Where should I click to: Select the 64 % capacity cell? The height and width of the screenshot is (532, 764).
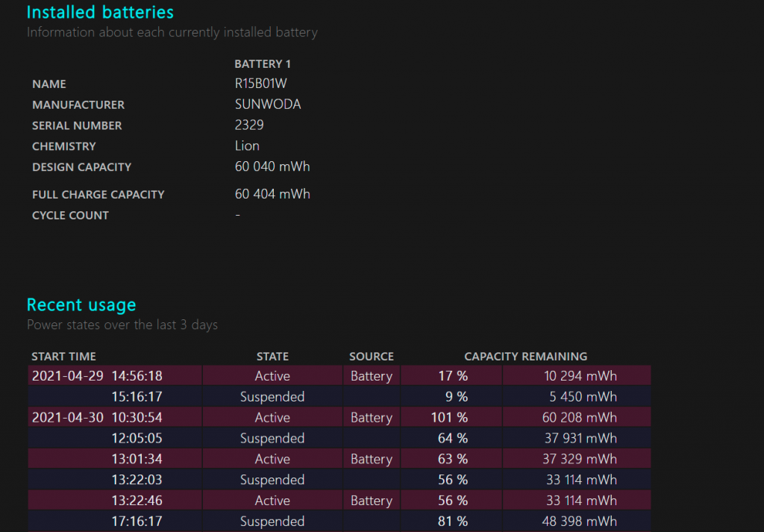[x=453, y=439]
